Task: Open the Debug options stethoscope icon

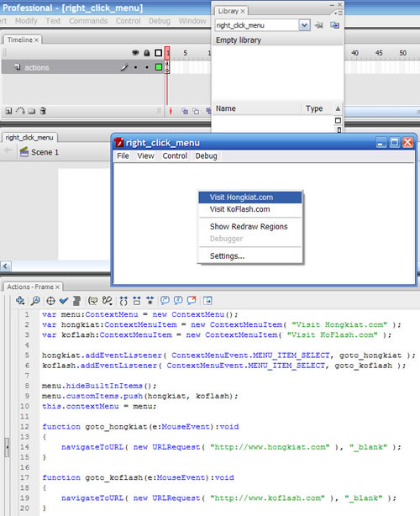Action: [x=108, y=300]
